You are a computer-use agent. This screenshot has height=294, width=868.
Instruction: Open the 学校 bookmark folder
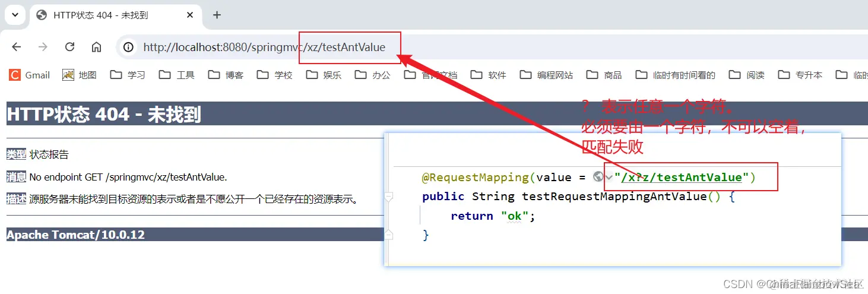tap(275, 75)
